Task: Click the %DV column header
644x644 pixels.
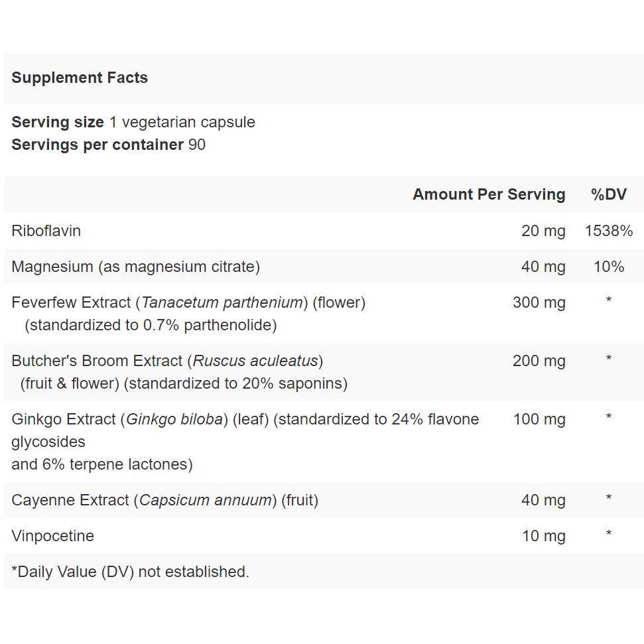Action: (609, 194)
